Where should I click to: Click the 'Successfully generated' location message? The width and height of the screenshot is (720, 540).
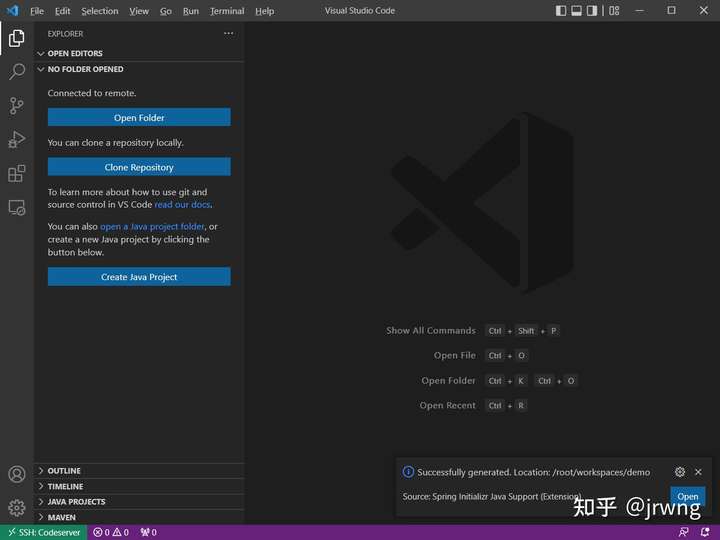coord(534,472)
